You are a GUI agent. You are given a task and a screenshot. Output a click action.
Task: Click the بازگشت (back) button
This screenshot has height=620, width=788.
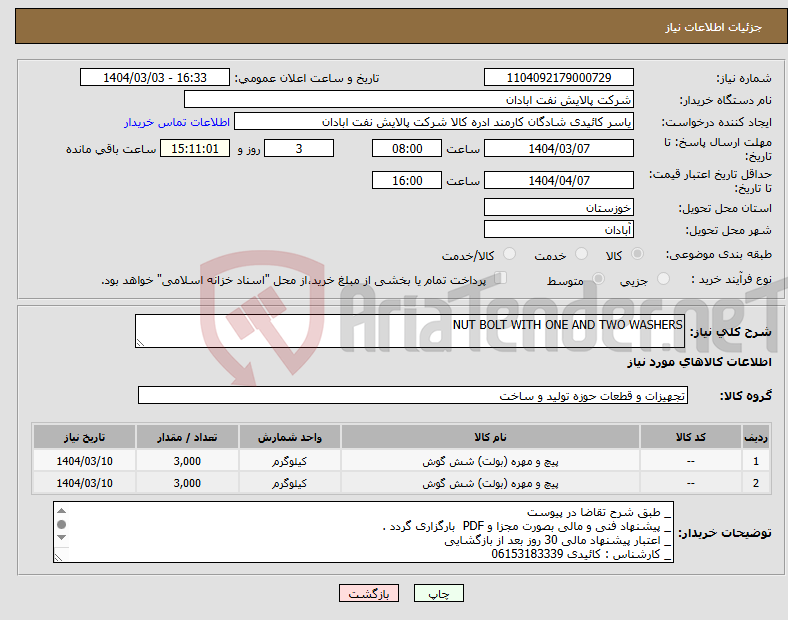click(369, 593)
